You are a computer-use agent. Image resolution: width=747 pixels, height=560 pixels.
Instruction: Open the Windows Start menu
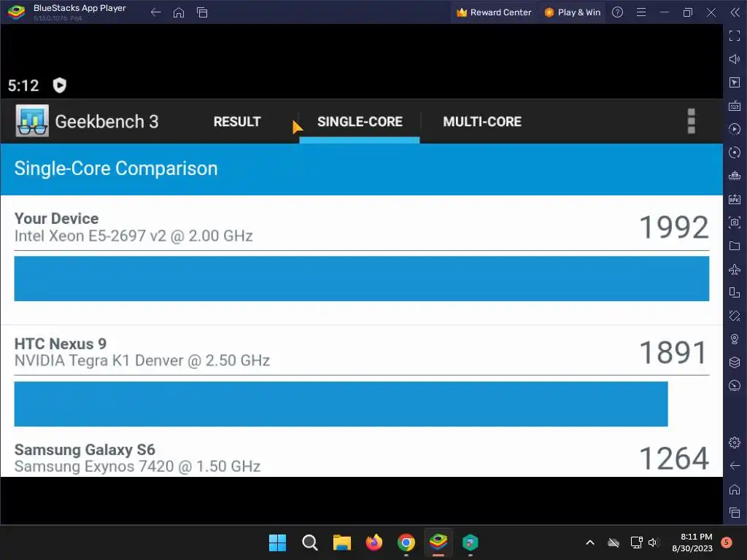pos(277,542)
